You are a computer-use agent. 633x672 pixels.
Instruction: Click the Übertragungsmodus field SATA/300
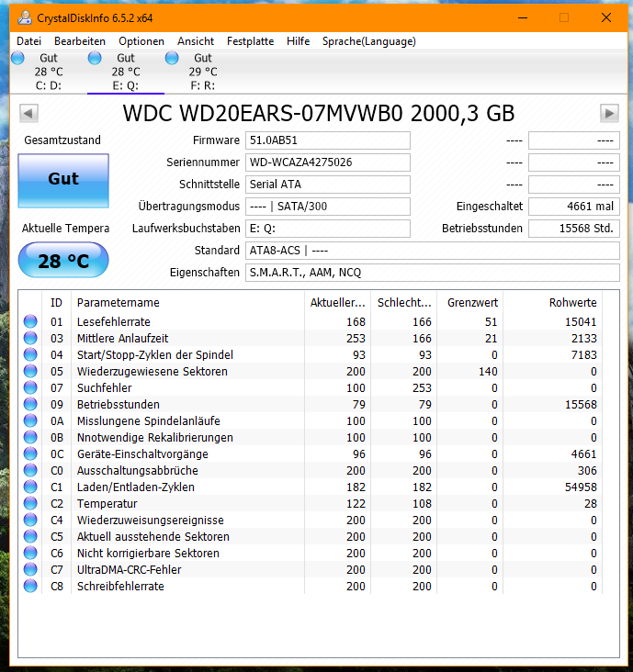click(x=328, y=207)
